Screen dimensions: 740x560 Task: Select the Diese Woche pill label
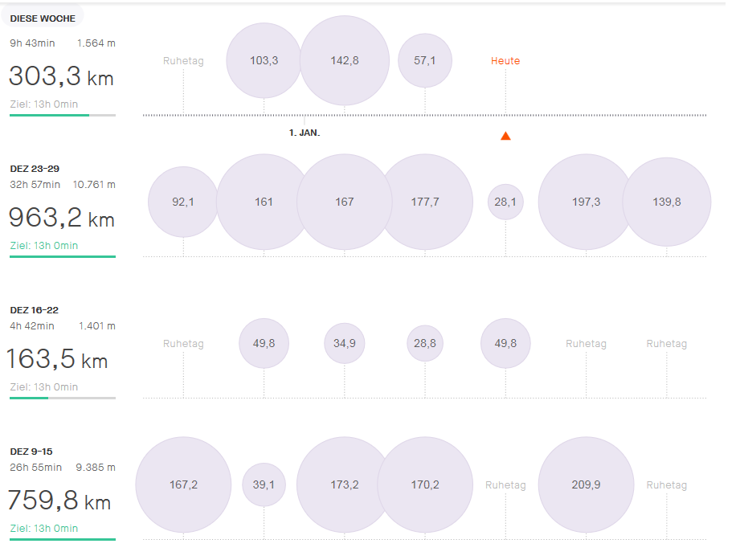point(42,18)
